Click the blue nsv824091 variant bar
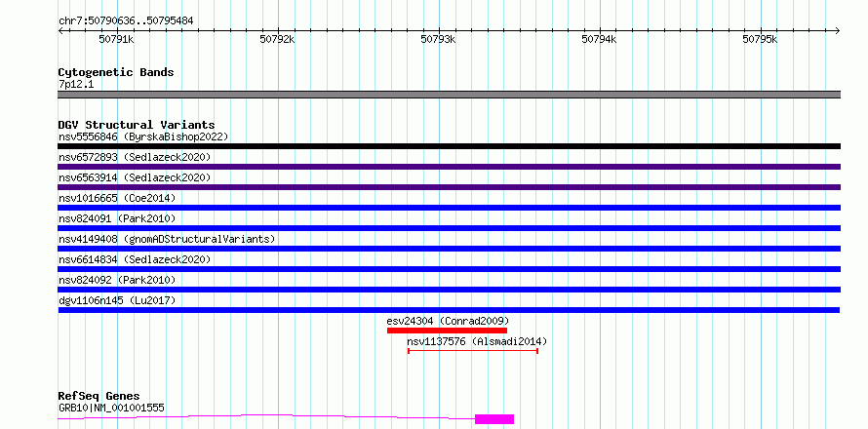Screen dimensions: 868x429 (x=449, y=228)
